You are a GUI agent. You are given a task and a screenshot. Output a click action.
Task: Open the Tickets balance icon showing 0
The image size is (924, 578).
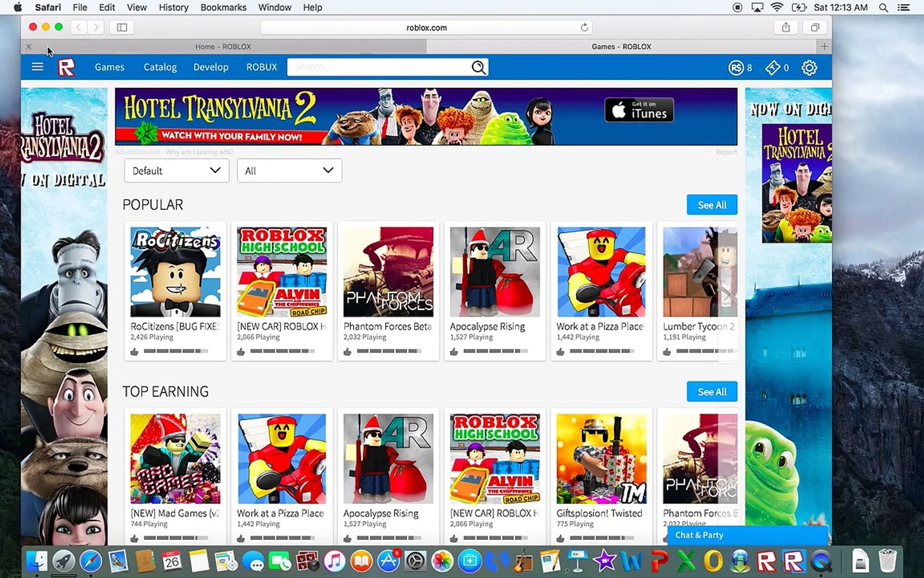point(773,67)
